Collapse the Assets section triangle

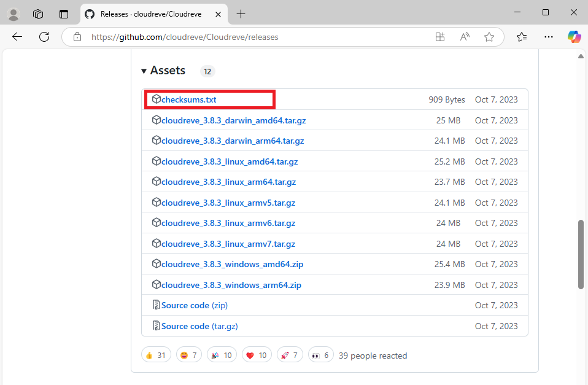(x=144, y=71)
